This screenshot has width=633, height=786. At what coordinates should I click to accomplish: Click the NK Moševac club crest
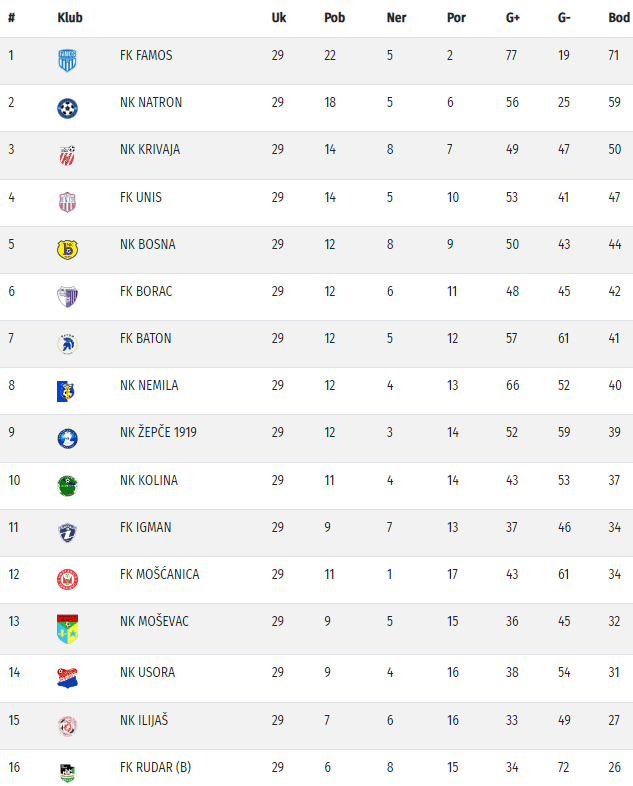coord(67,628)
